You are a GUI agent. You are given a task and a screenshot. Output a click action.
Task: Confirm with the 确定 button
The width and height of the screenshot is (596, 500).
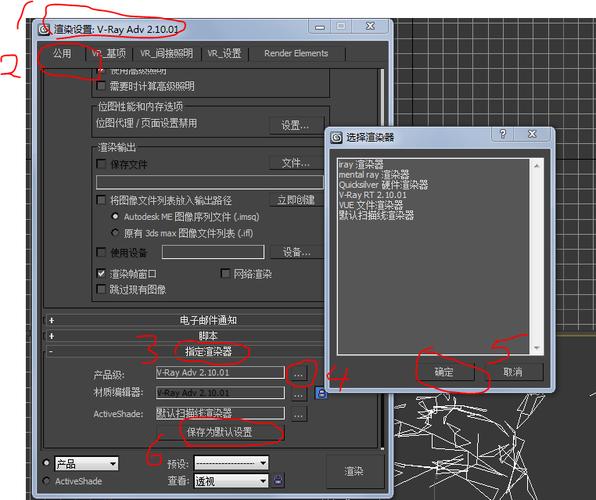pyautogui.click(x=444, y=371)
